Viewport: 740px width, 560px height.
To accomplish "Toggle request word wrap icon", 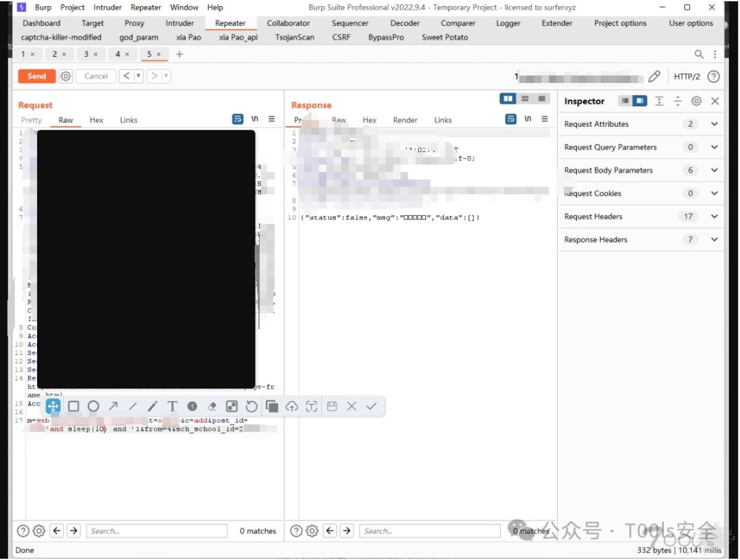I will pyautogui.click(x=237, y=119).
